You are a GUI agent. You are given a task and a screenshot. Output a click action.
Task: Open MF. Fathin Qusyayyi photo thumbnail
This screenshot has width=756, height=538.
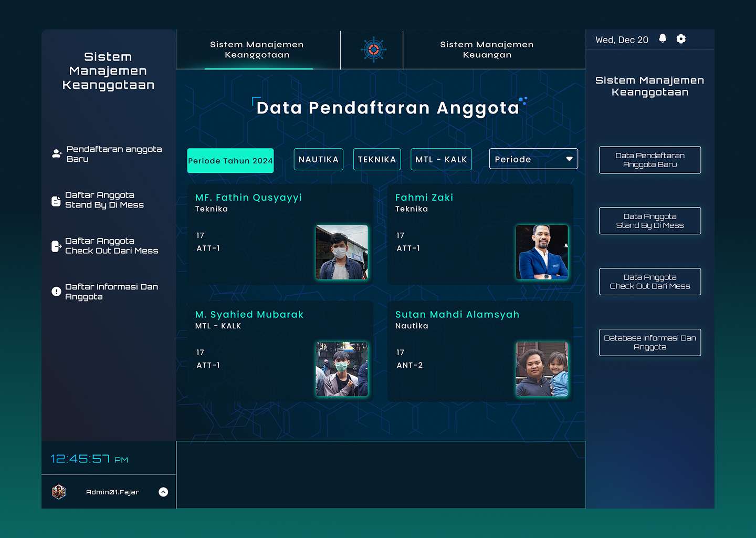pos(342,252)
